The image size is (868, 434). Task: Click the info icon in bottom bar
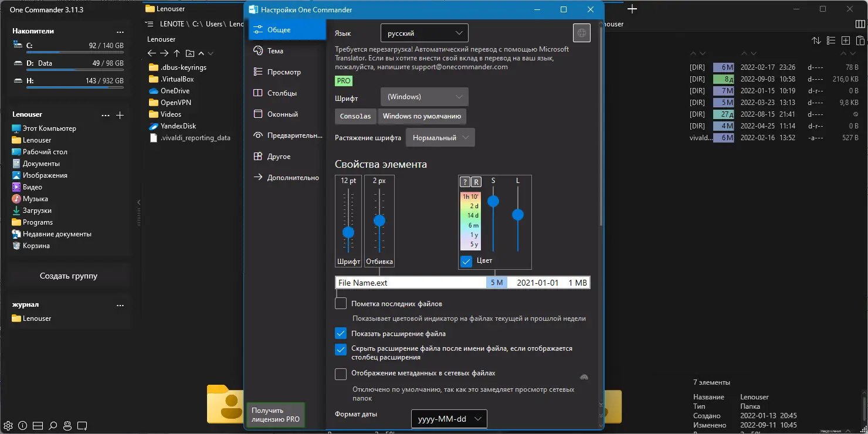23,425
